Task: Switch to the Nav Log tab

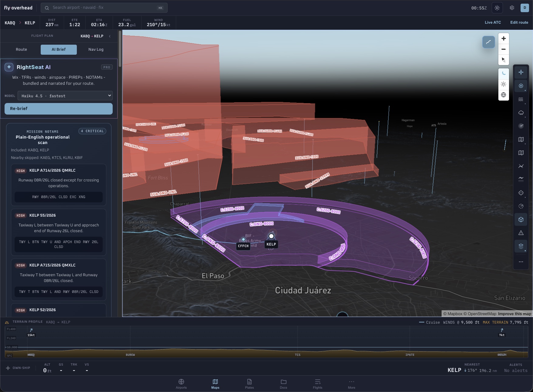Action: coord(96,50)
